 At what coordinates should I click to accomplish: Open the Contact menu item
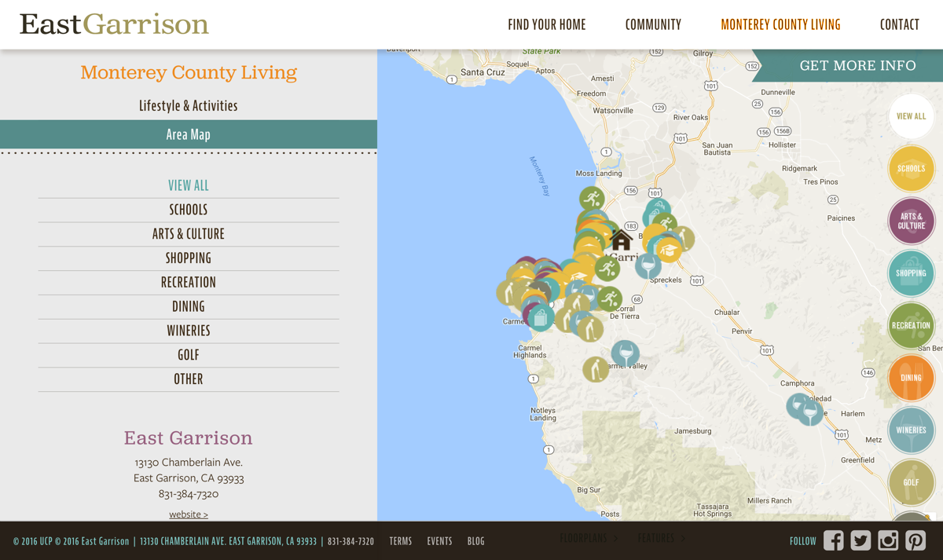tap(900, 24)
